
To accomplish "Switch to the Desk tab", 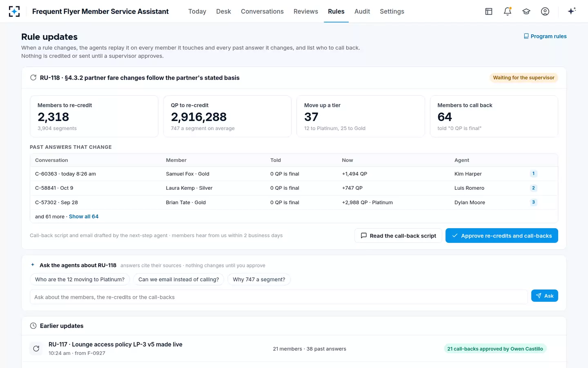I will (223, 11).
